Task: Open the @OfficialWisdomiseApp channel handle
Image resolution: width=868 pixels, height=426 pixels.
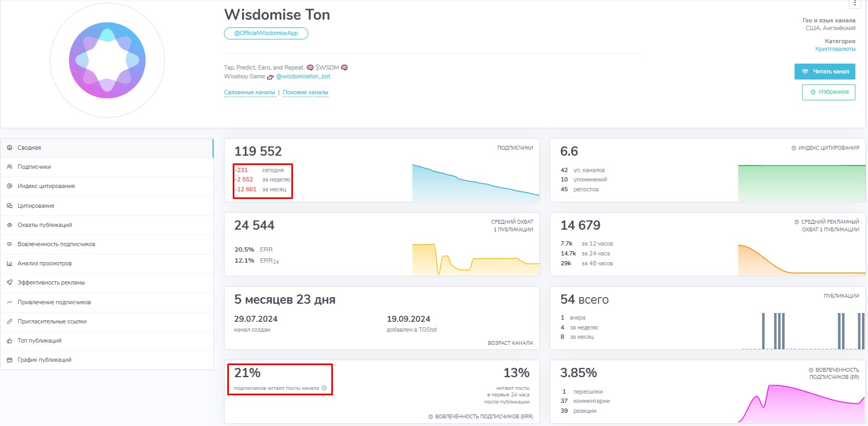Action: pyautogui.click(x=266, y=33)
